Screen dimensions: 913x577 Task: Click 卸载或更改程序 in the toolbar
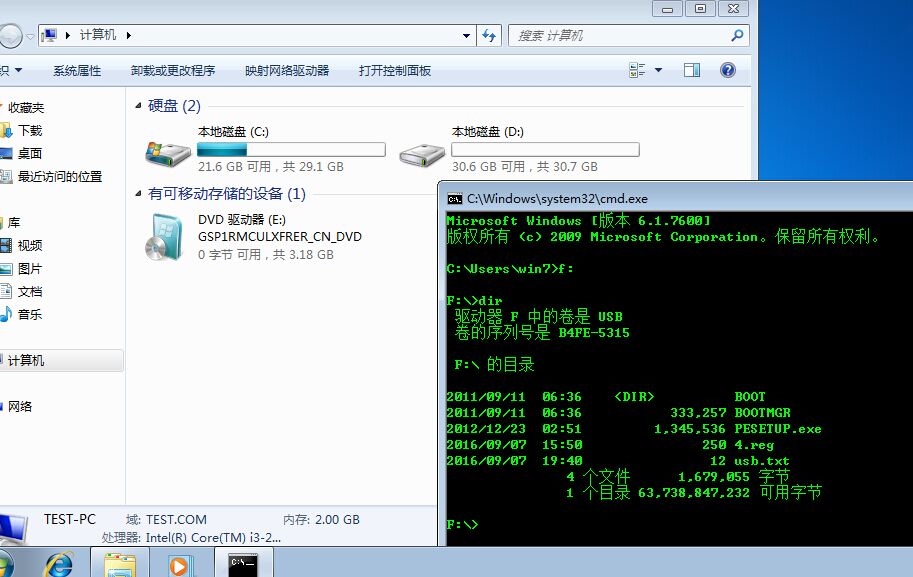tap(173, 71)
